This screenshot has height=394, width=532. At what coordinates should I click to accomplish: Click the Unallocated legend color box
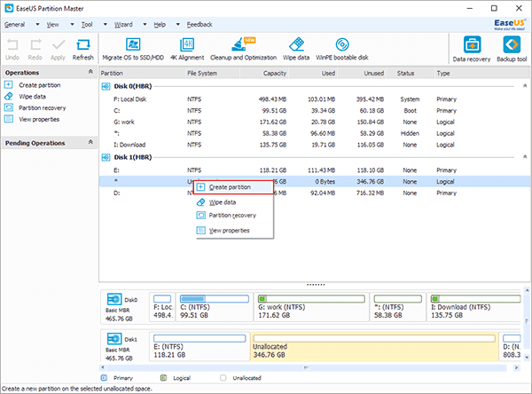click(223, 378)
